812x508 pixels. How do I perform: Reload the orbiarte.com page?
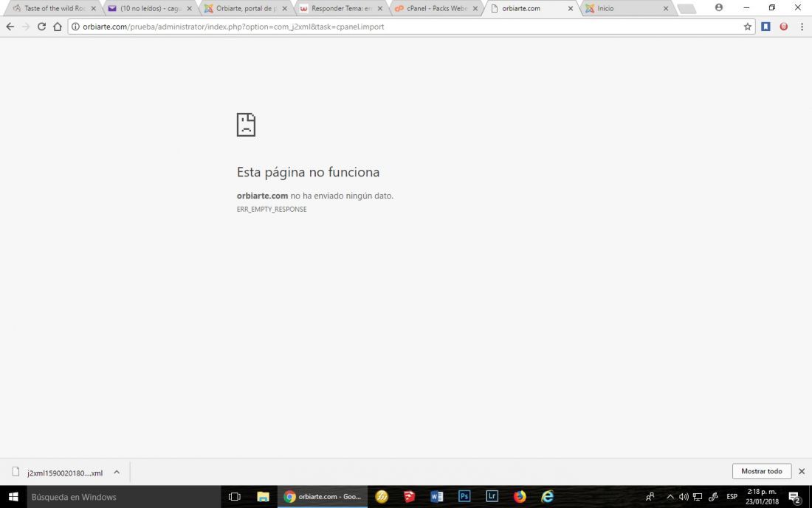point(41,27)
